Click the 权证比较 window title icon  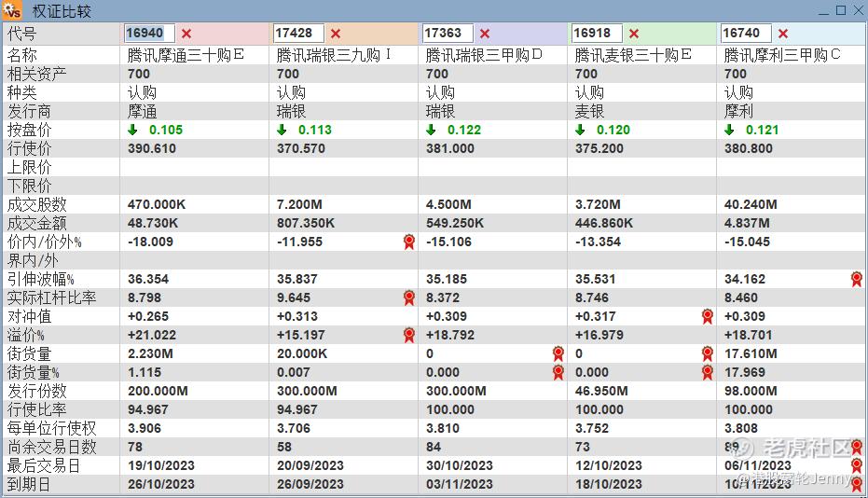click(11, 10)
